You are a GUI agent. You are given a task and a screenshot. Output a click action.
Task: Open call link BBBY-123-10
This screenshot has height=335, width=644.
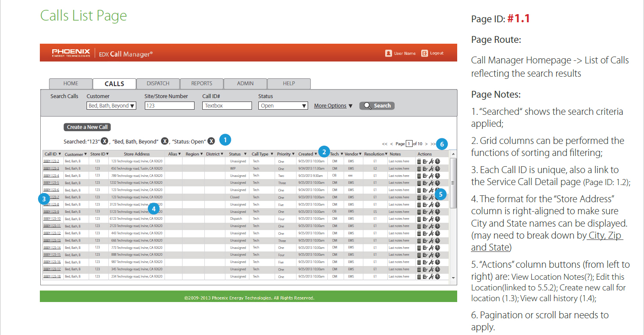pos(51,219)
